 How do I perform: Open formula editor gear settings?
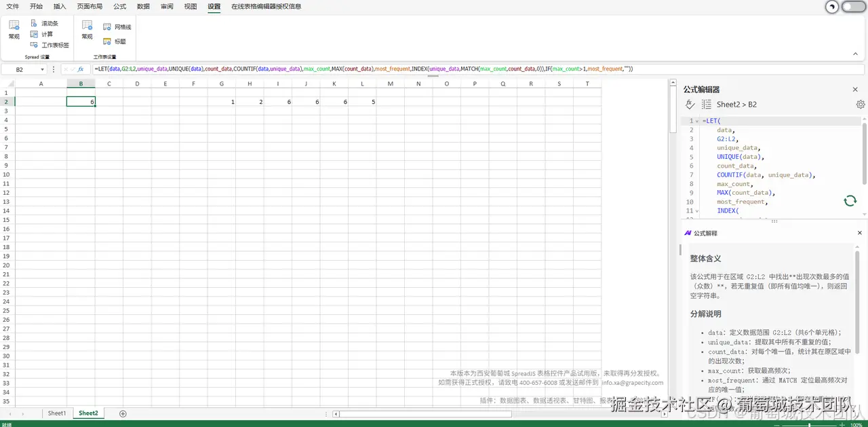click(x=860, y=105)
